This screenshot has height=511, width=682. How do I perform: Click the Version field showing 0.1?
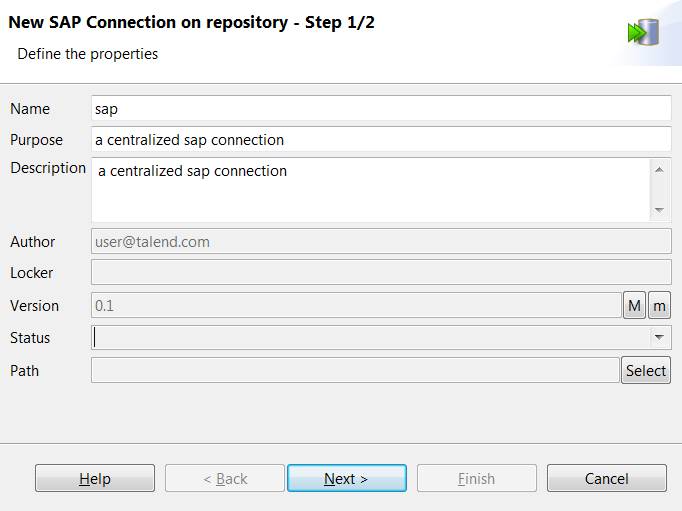click(x=356, y=305)
